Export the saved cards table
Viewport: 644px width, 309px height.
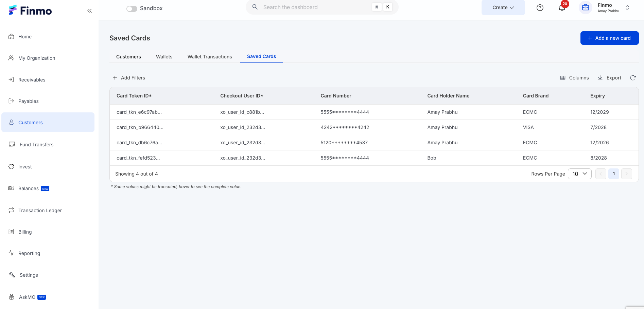tap(609, 78)
